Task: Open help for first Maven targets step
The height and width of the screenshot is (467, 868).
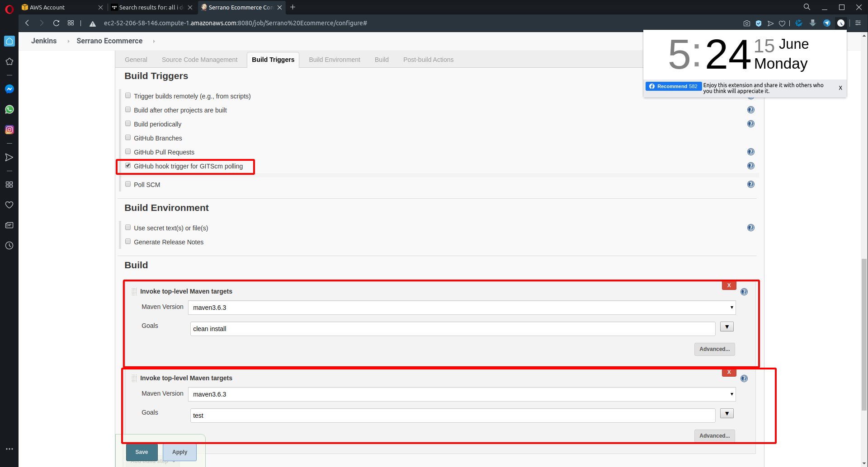Action: [x=744, y=292]
